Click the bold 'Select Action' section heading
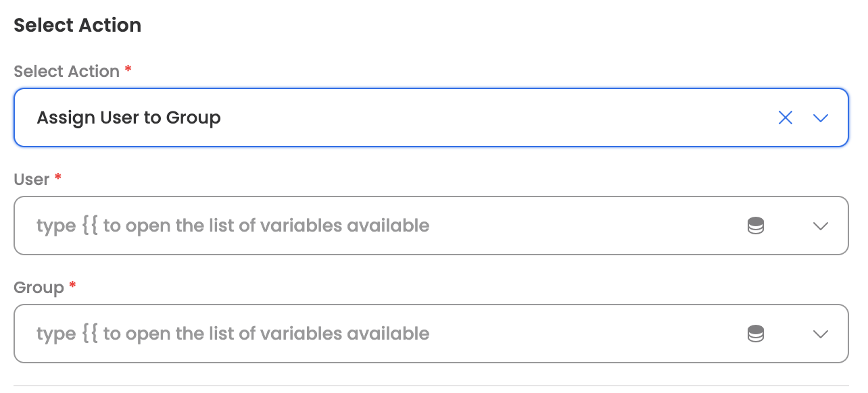The height and width of the screenshot is (393, 868). 77,26
